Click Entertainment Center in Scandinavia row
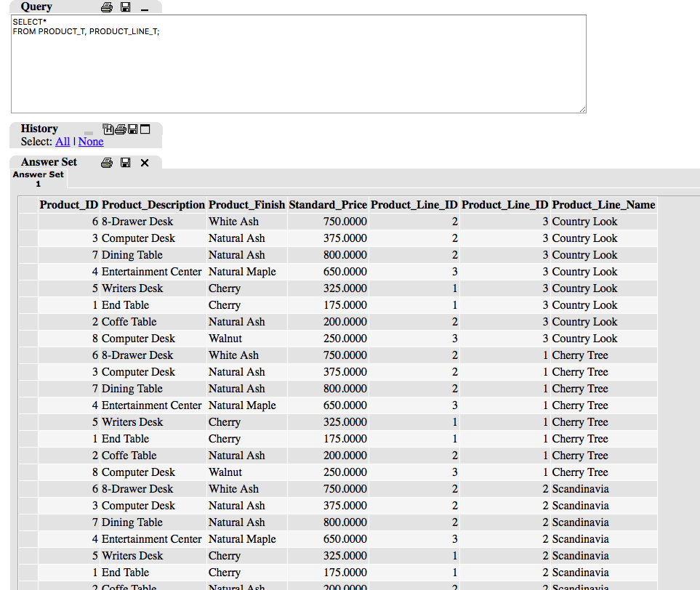The height and width of the screenshot is (590, 700). point(151,539)
